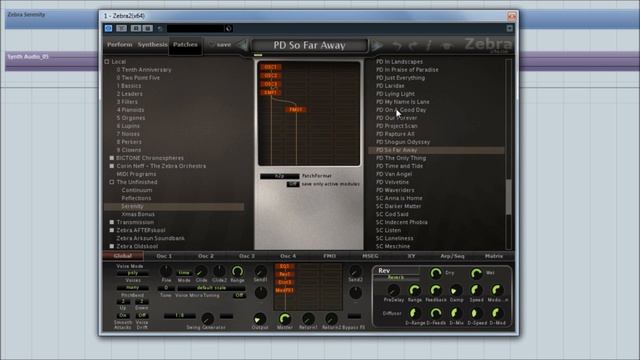Switch to the Perform tab
640x360 pixels.
point(120,44)
